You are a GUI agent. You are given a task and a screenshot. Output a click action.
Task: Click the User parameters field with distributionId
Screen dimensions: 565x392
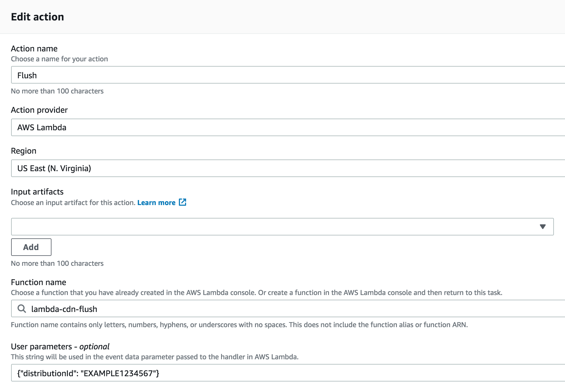pyautogui.click(x=288, y=373)
